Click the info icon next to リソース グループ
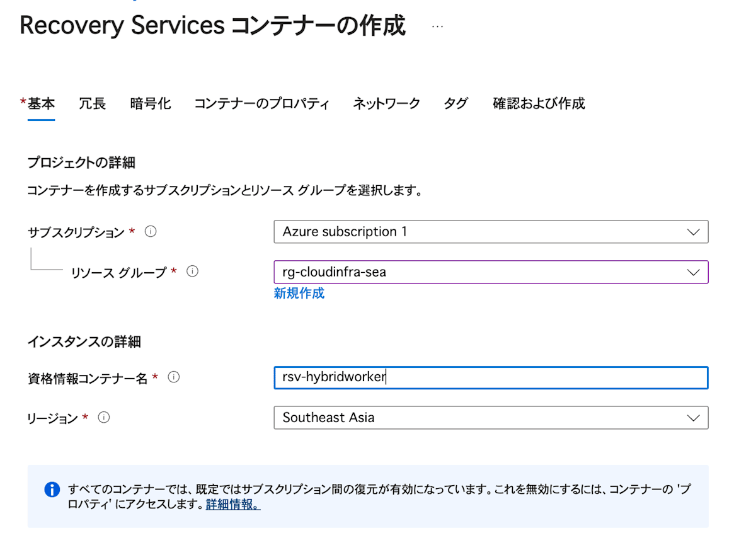The height and width of the screenshot is (550, 756). click(193, 272)
